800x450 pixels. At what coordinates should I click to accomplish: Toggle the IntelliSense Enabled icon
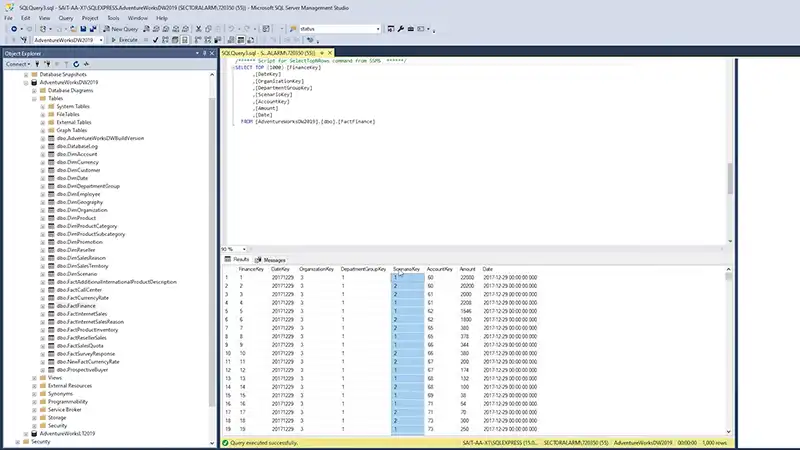pos(185,40)
